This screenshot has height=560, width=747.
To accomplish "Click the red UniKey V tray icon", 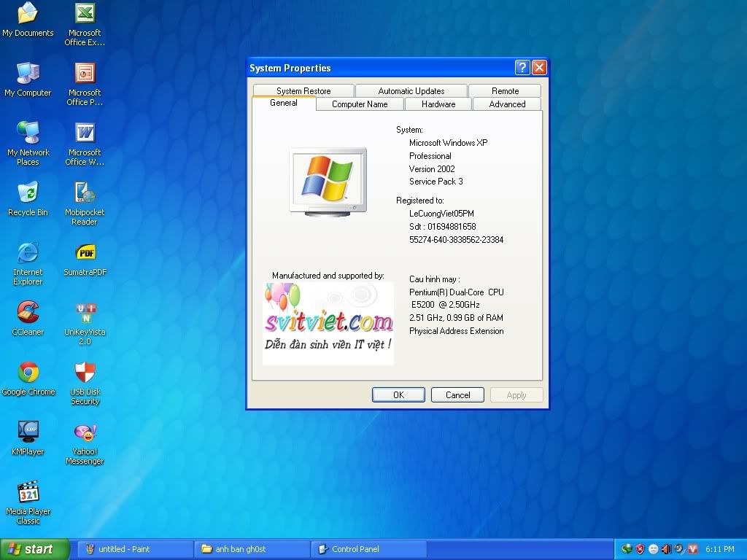I will pos(693,549).
